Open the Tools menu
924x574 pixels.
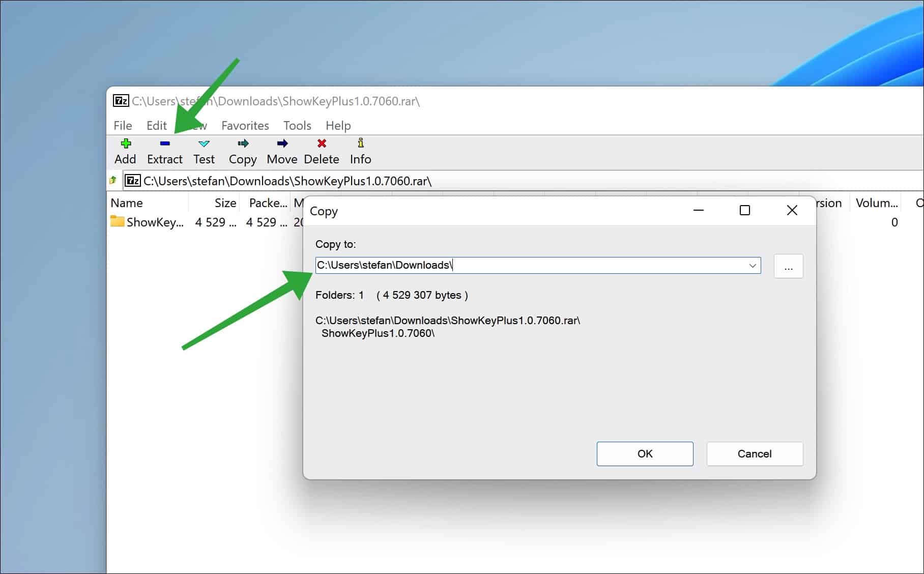click(297, 125)
